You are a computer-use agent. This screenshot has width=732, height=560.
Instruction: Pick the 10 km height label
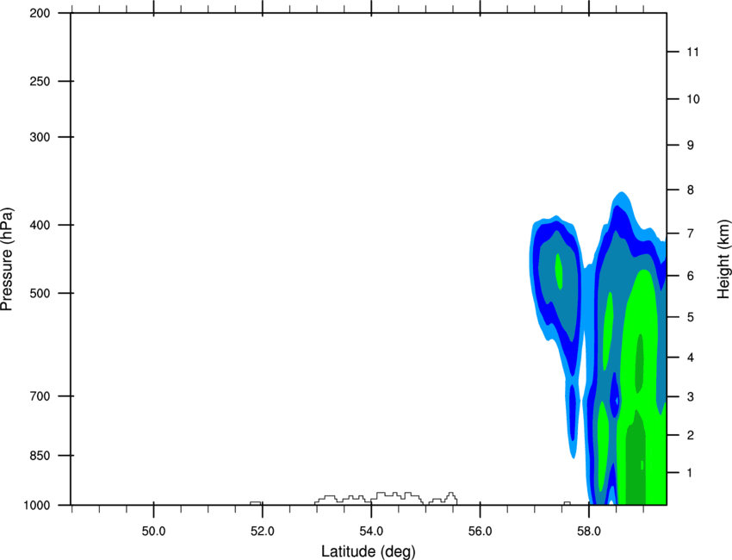pos(693,99)
